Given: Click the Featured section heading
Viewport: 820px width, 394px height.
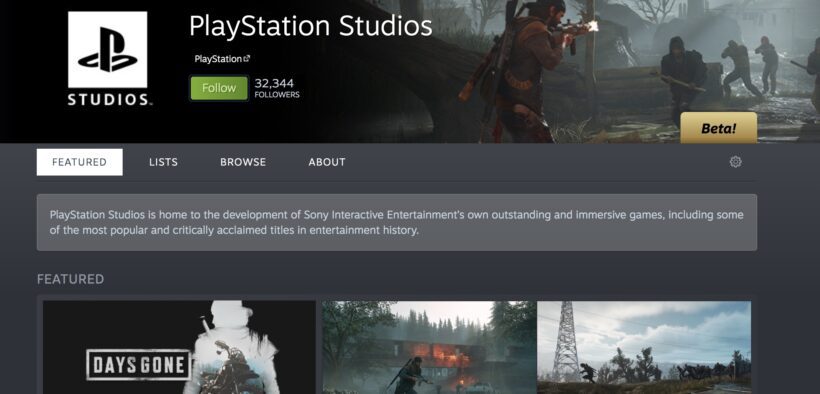Looking at the screenshot, I should (70, 279).
